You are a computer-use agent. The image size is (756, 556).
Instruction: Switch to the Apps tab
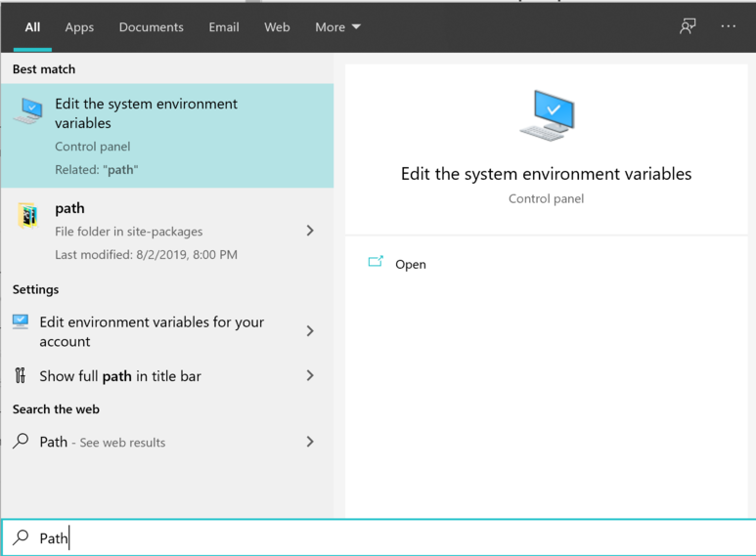coord(79,27)
